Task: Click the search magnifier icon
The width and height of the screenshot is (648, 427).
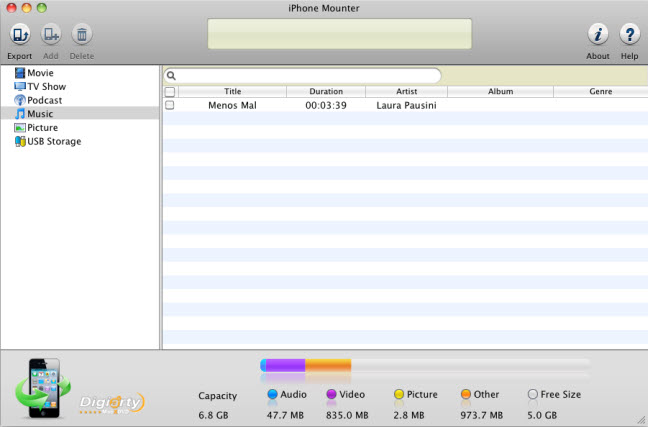Action: [171, 76]
